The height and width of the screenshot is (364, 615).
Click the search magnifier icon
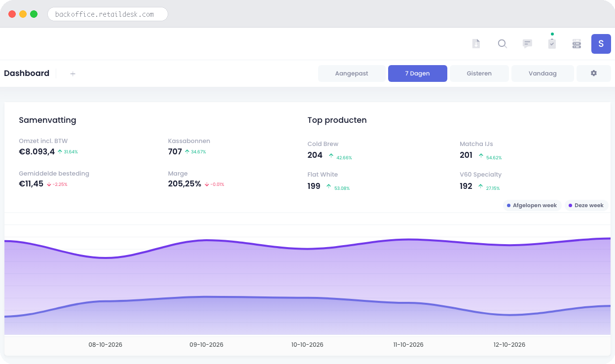pos(502,44)
